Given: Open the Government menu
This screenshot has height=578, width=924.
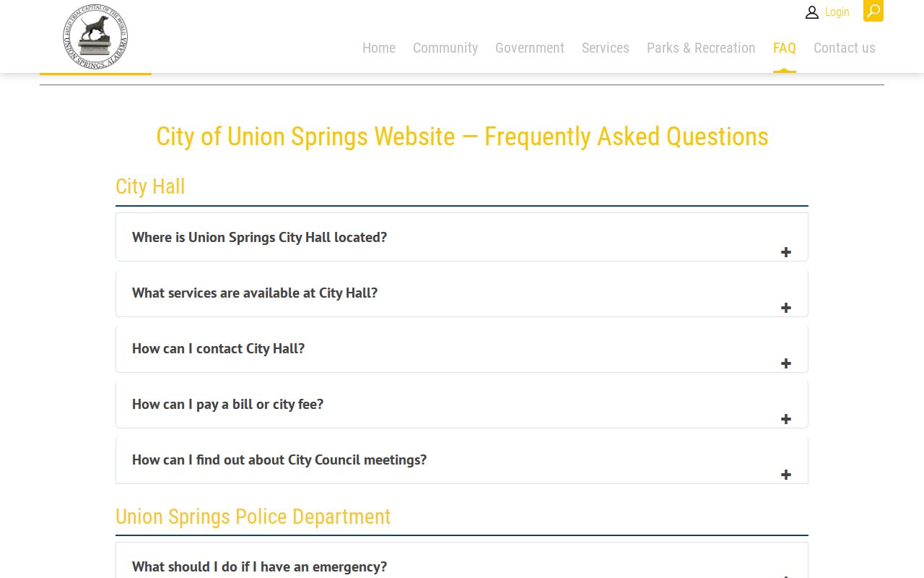Looking at the screenshot, I should click(x=530, y=48).
